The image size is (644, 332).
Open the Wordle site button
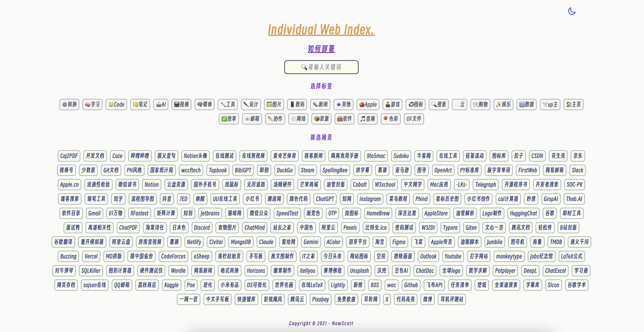pos(178,271)
